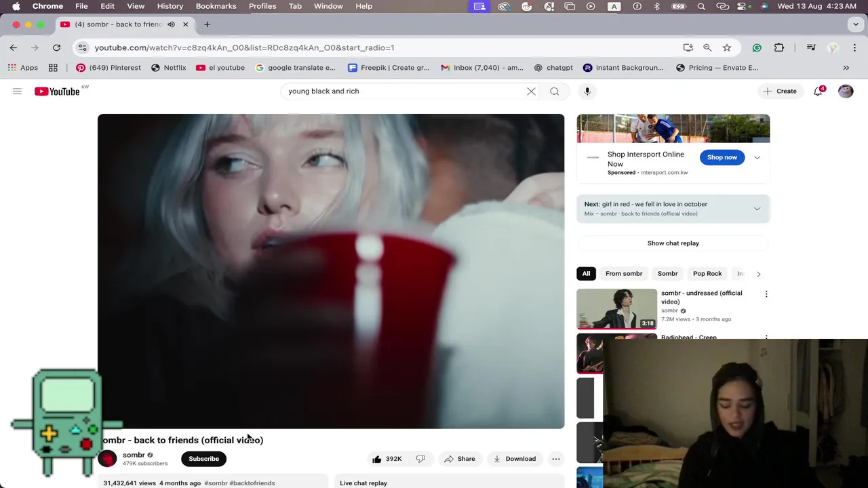Clear the search text with the X
Image resolution: width=868 pixels, height=488 pixels.
tap(531, 91)
